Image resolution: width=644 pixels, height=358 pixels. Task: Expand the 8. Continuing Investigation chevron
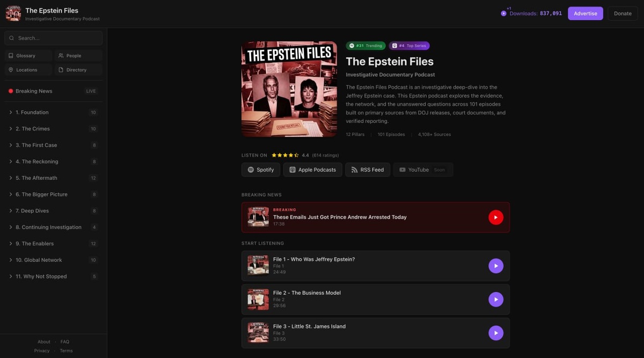pos(11,228)
